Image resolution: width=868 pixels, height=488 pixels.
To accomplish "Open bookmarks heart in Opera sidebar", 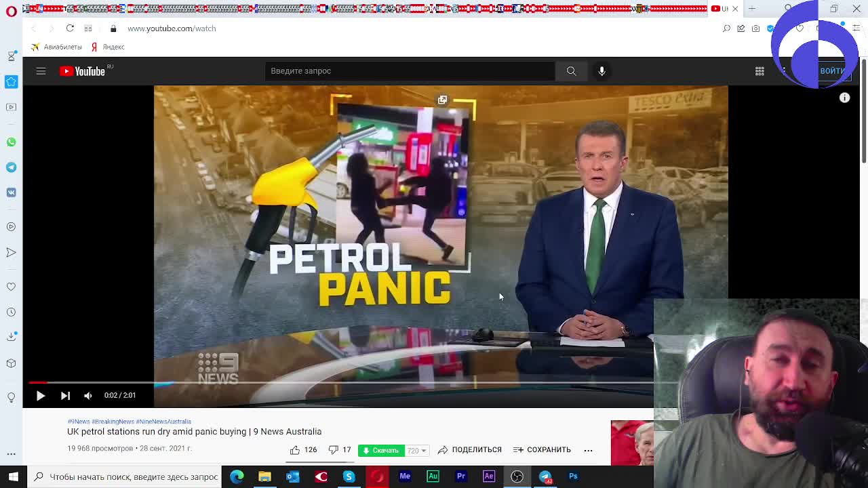I will [x=11, y=287].
